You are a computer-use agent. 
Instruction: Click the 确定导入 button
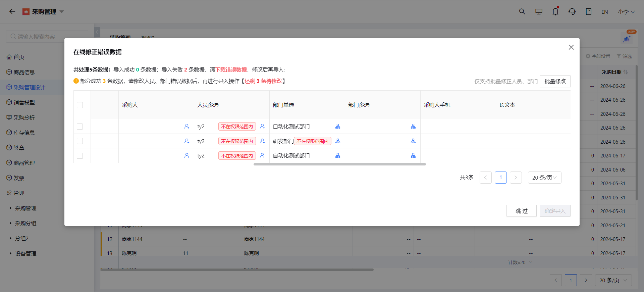(x=555, y=211)
